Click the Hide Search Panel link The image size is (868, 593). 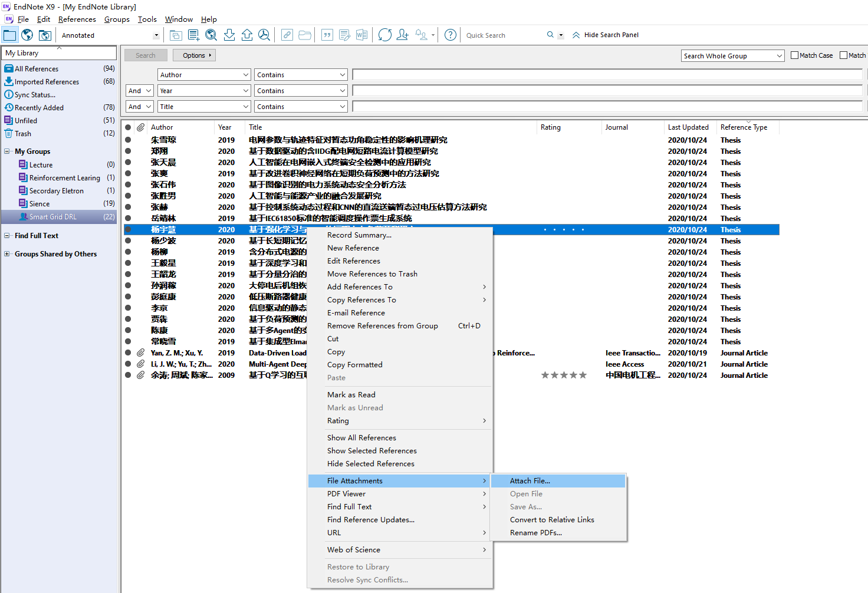[x=611, y=35]
